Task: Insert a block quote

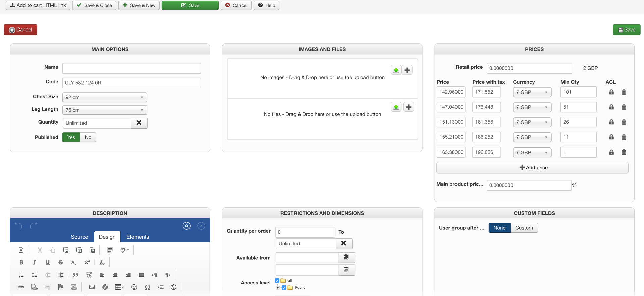Action: [76, 275]
